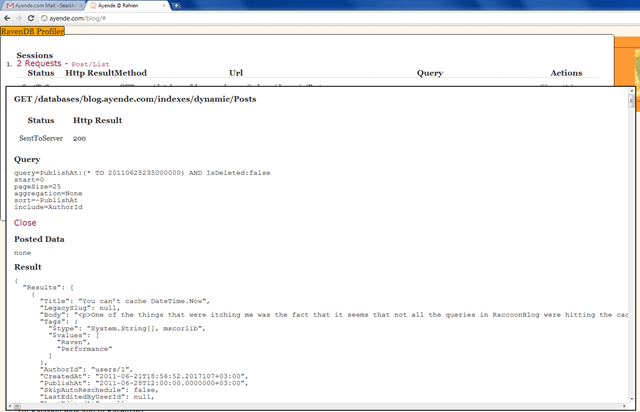
Task: Click the Sessions heading
Action: tap(35, 55)
